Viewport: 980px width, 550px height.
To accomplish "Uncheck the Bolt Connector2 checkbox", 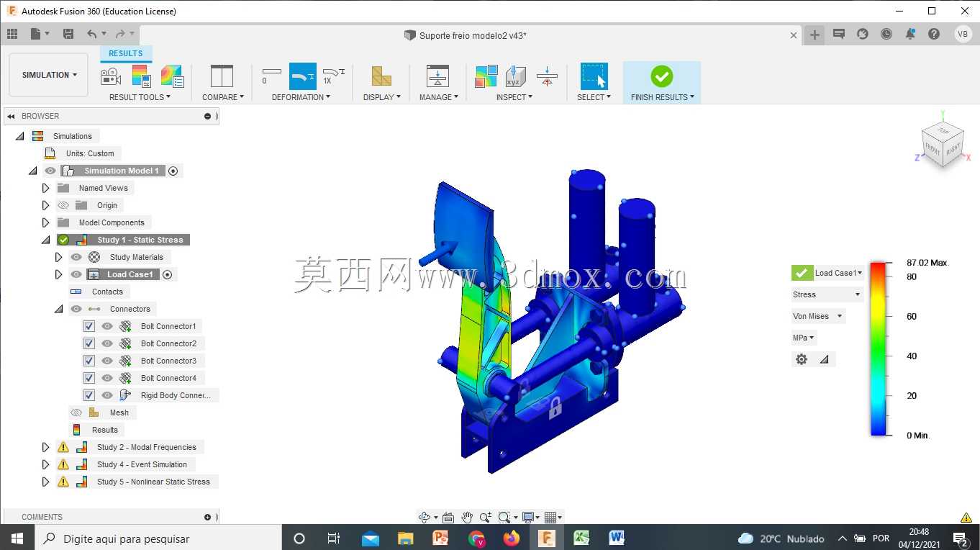I will (89, 343).
